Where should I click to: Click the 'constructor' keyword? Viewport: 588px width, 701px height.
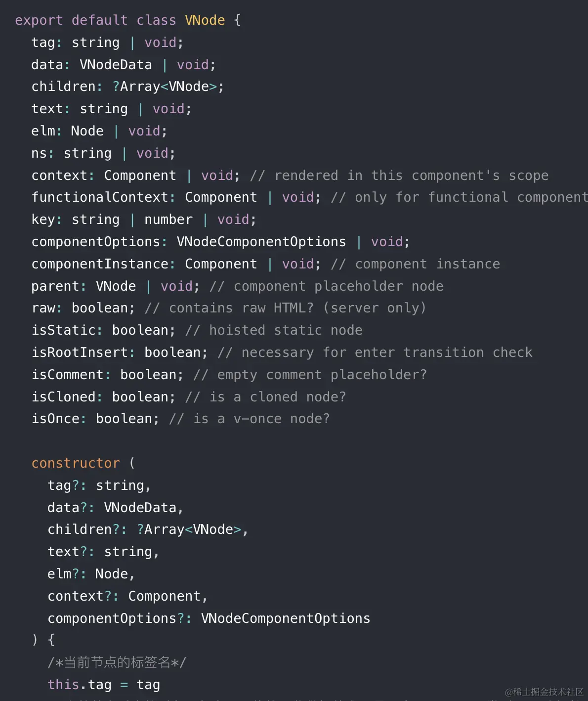(76, 463)
